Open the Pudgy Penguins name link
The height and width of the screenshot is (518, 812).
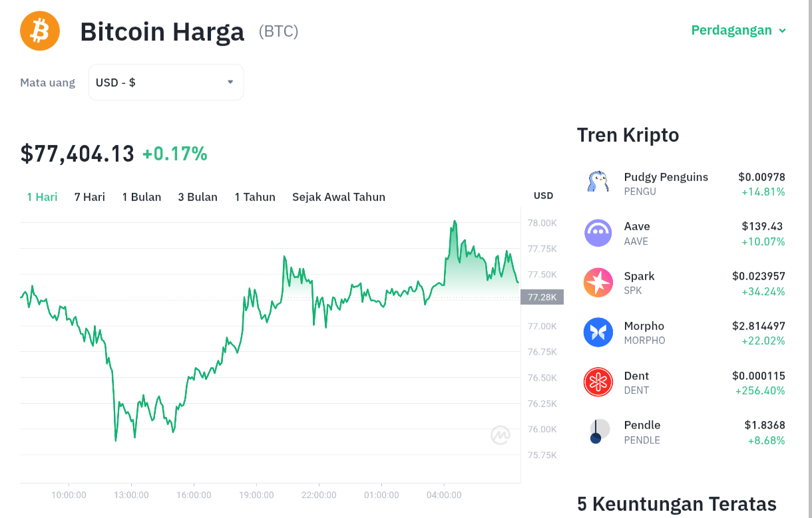click(x=666, y=177)
